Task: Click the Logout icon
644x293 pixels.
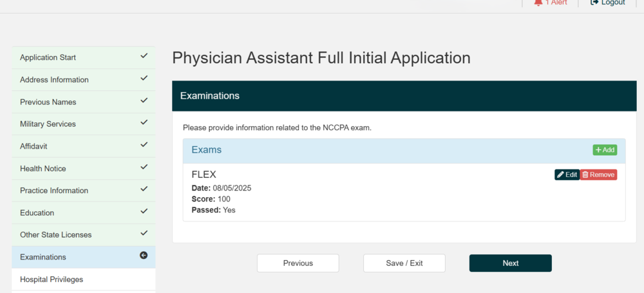Action: tap(594, 3)
